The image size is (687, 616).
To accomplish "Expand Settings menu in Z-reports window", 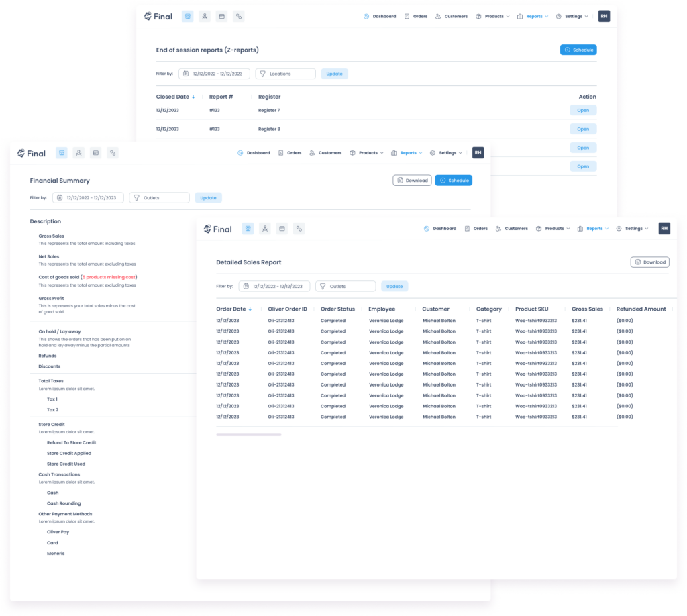I will point(572,17).
